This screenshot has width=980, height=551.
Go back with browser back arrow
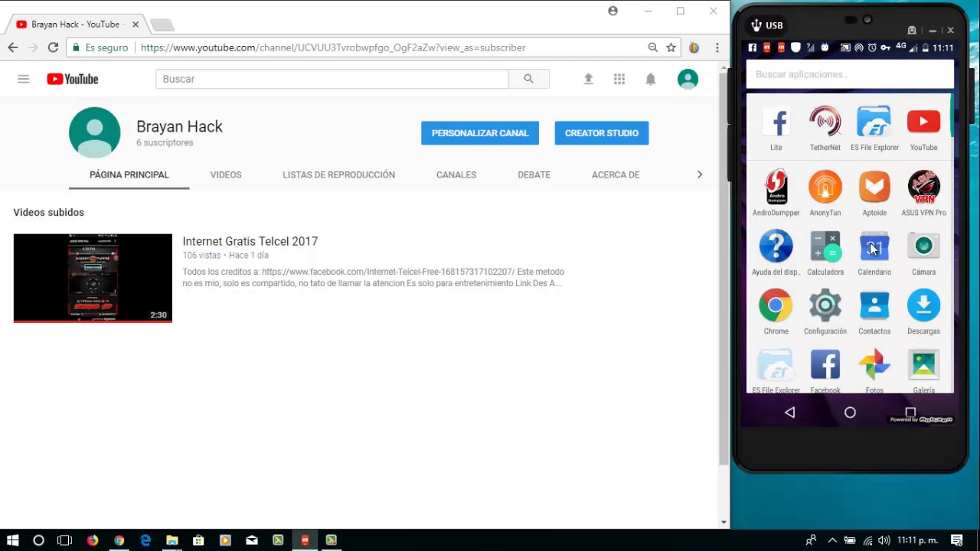pos(13,47)
